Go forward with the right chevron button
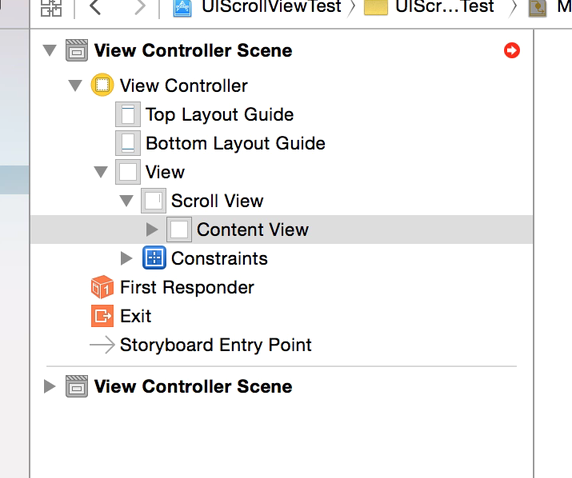 tap(140, 7)
